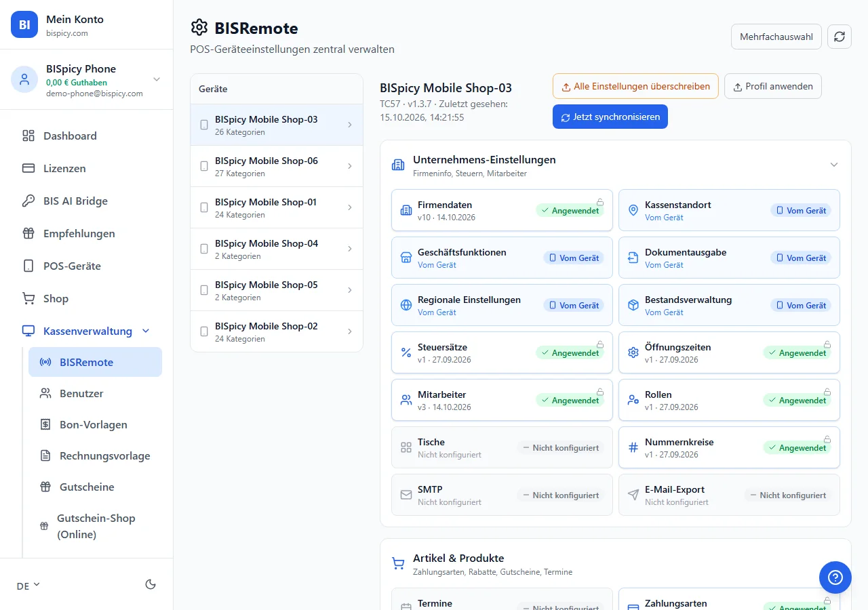868x610 pixels.
Task: Open BISpicy Mobile Shop-02 chevron
Action: 350,331
